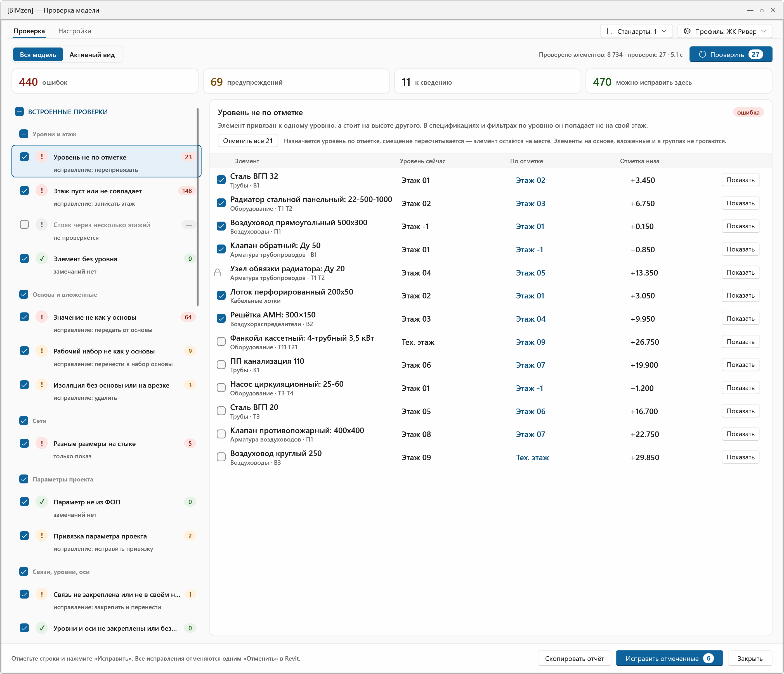Switch to the 'Настройки' tab
This screenshot has width=784, height=674.
click(x=75, y=31)
